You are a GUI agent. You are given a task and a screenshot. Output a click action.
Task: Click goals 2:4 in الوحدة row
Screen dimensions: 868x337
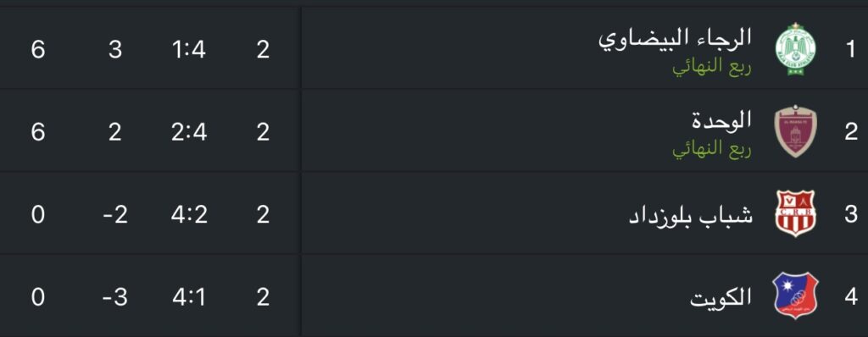click(x=189, y=132)
